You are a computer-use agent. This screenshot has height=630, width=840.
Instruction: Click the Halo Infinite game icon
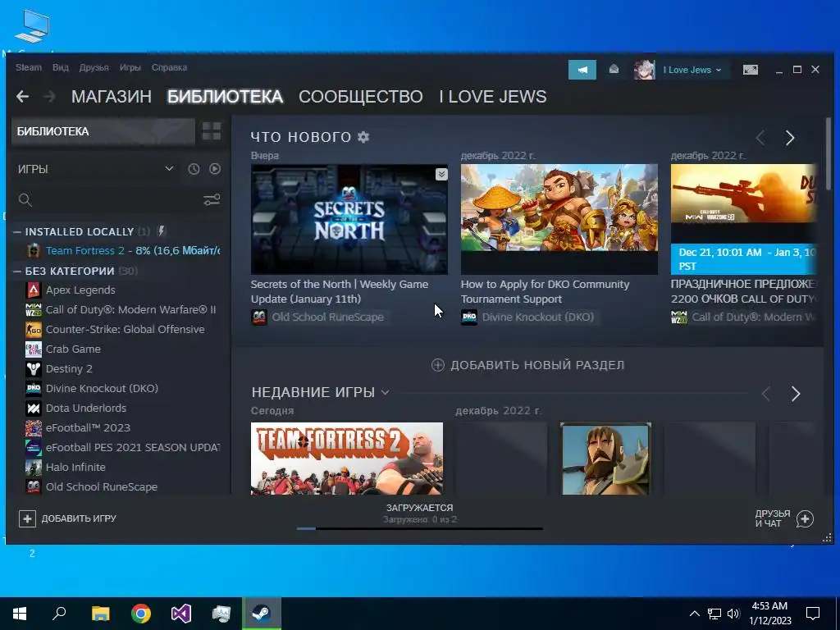[x=33, y=467]
